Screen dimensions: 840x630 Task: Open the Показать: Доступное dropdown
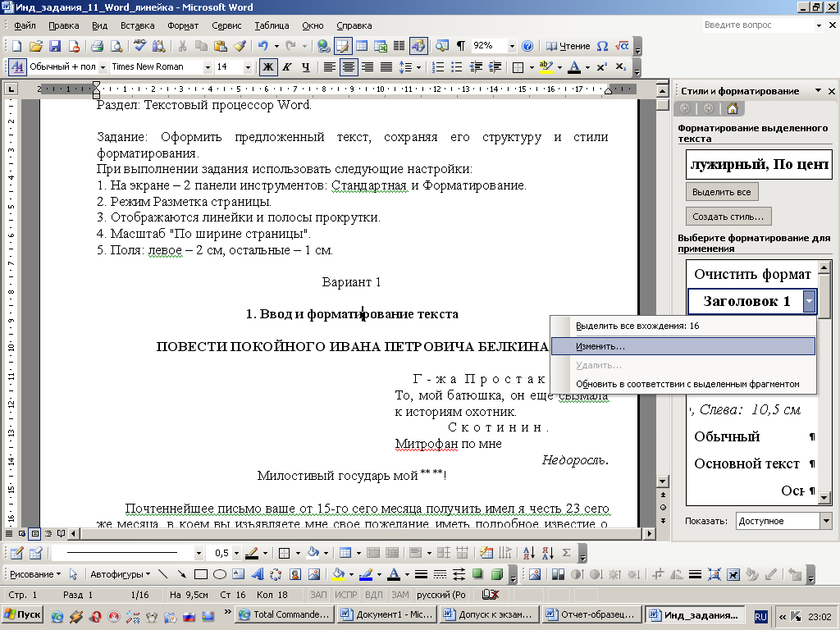pos(826,521)
